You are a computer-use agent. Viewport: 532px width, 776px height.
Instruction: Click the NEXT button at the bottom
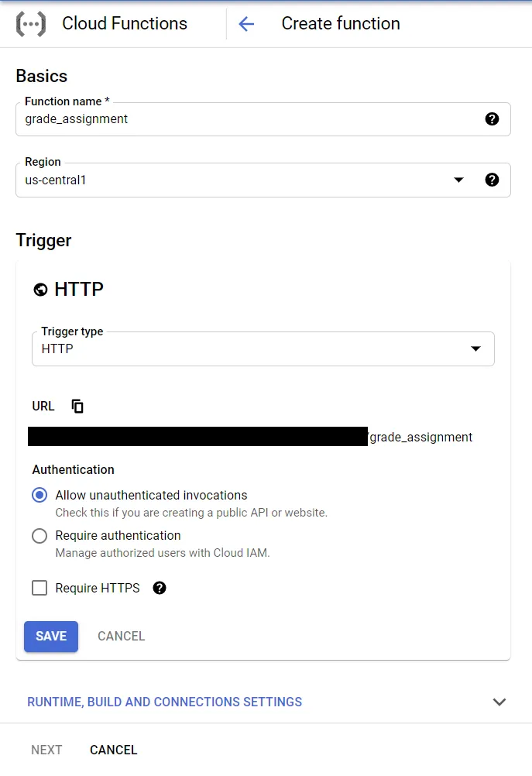(46, 750)
